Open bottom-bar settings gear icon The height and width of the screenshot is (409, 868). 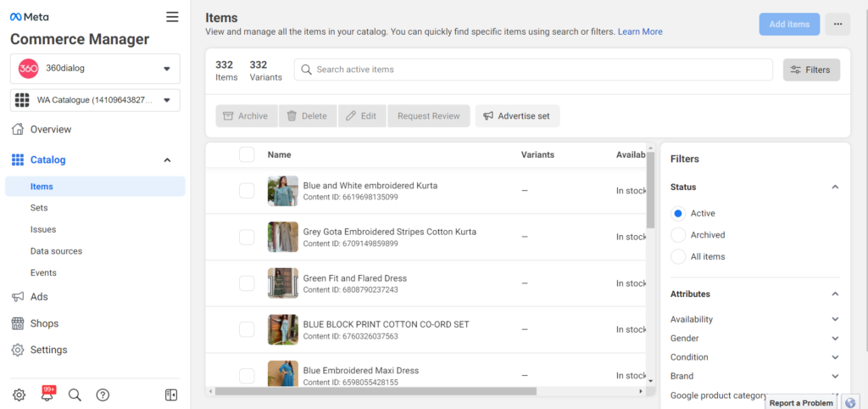[x=19, y=395]
